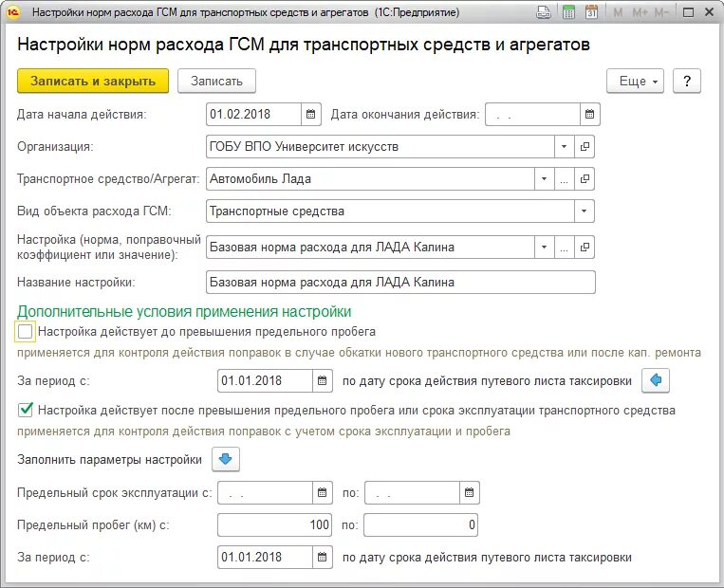
Task: Click the Заполнить параметры настройки label
Action: point(109,460)
